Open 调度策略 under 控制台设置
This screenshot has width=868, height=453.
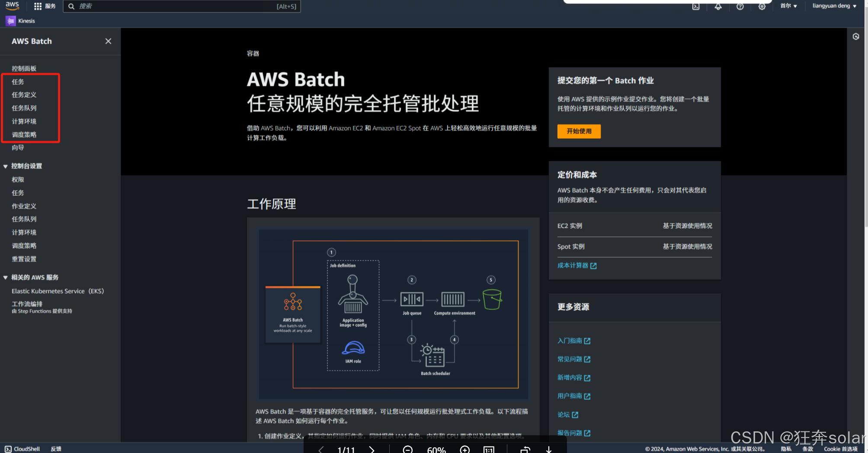24,246
